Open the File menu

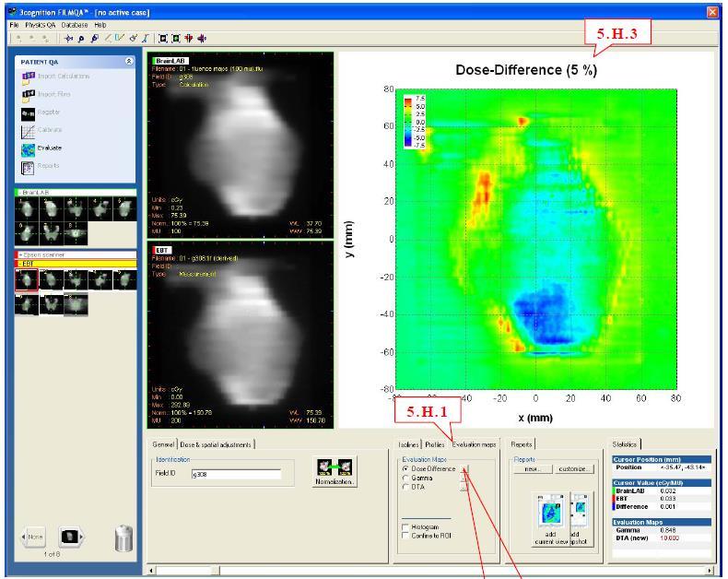pos(14,25)
